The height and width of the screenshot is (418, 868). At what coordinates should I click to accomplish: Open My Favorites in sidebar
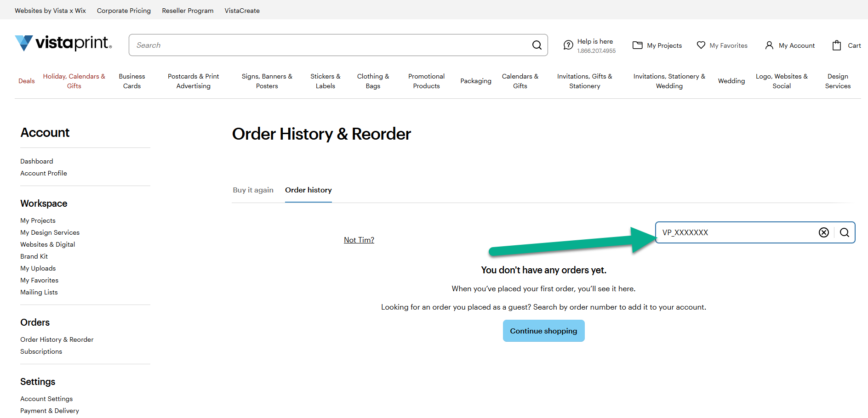point(39,280)
